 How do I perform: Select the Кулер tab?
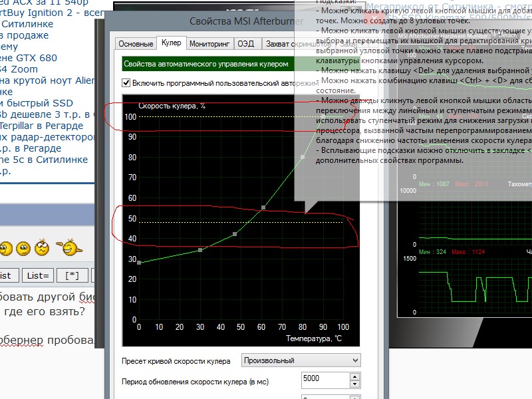(x=172, y=43)
